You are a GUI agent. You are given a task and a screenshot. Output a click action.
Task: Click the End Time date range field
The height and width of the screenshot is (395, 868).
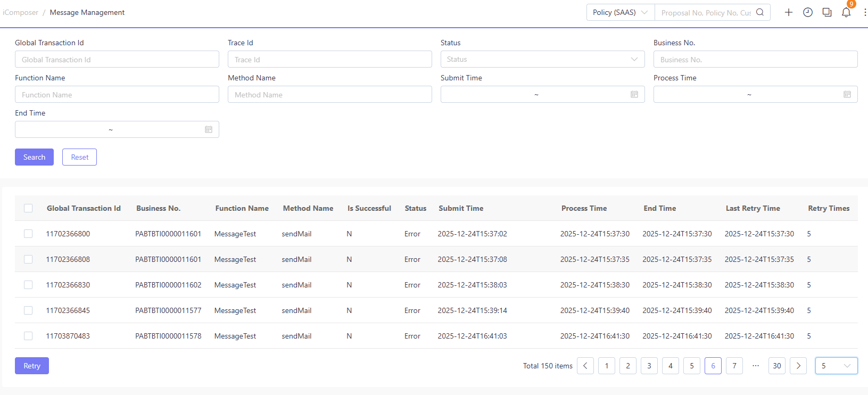117,129
